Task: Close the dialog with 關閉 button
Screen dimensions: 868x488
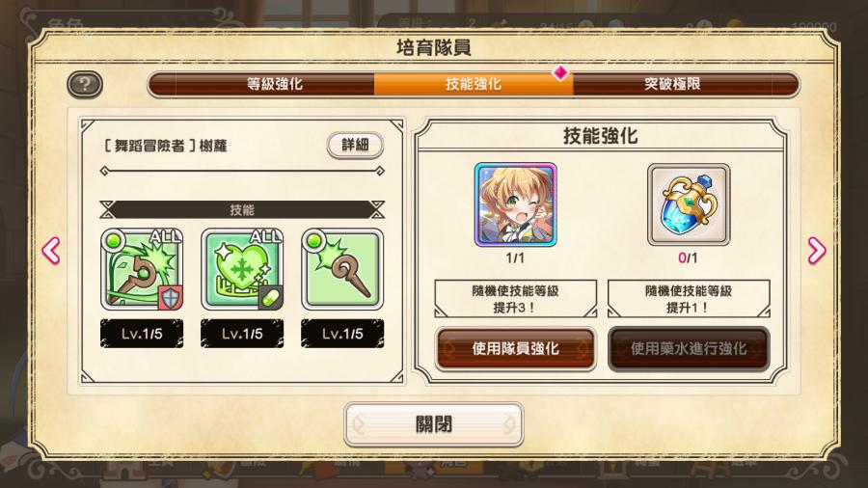Action: [433, 424]
